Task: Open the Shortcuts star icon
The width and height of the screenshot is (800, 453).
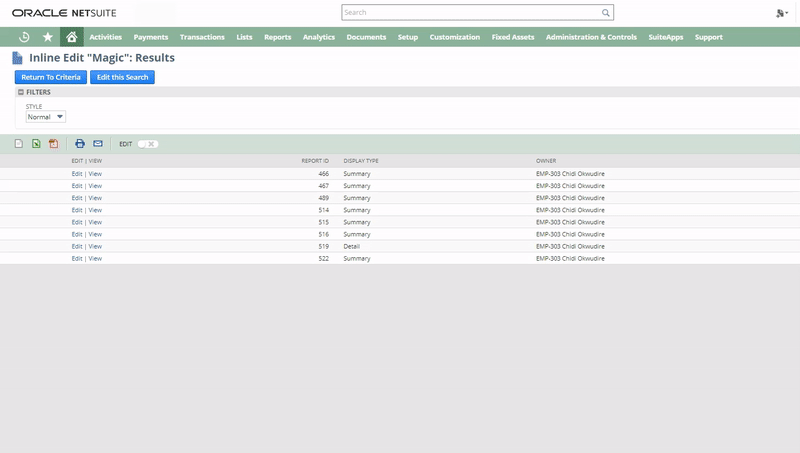Action: pos(48,37)
